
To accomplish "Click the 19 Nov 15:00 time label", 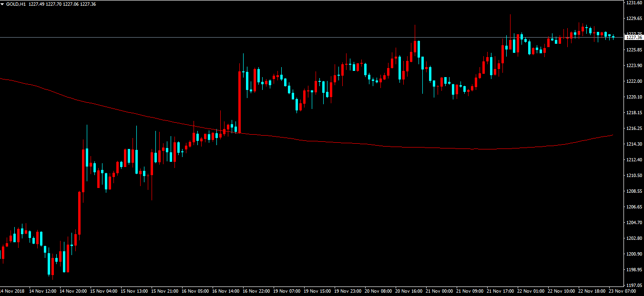I will [x=317, y=291].
